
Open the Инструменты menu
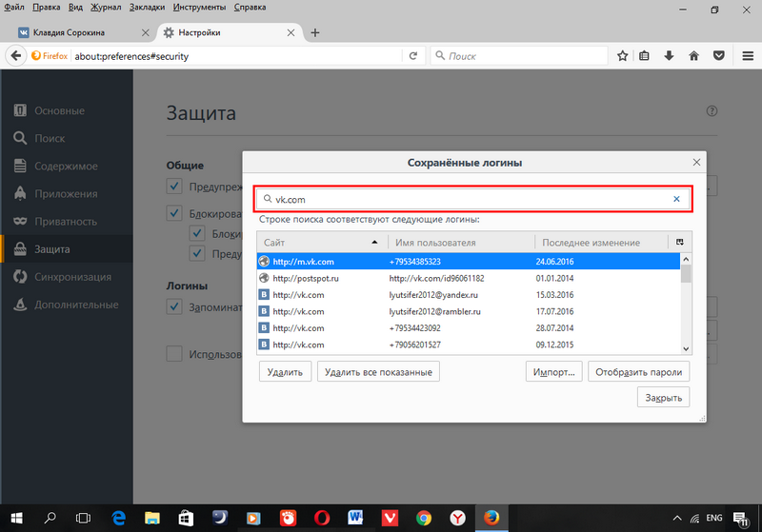pos(199,8)
